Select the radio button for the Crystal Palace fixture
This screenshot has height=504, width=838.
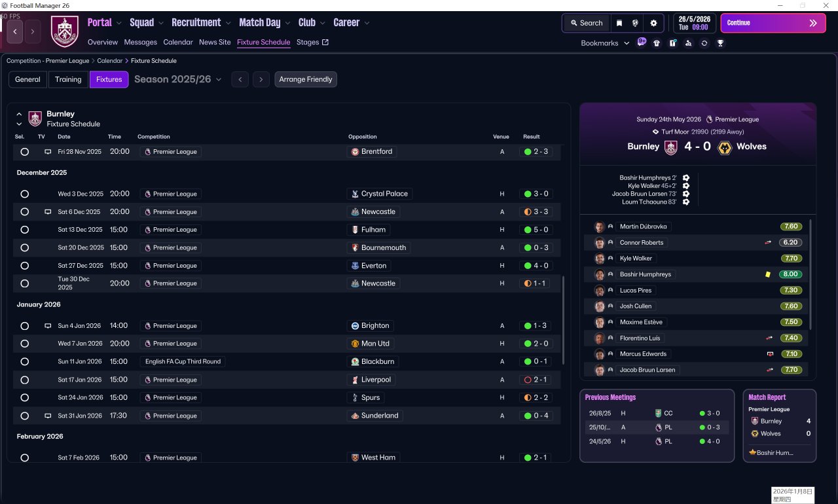tap(25, 194)
